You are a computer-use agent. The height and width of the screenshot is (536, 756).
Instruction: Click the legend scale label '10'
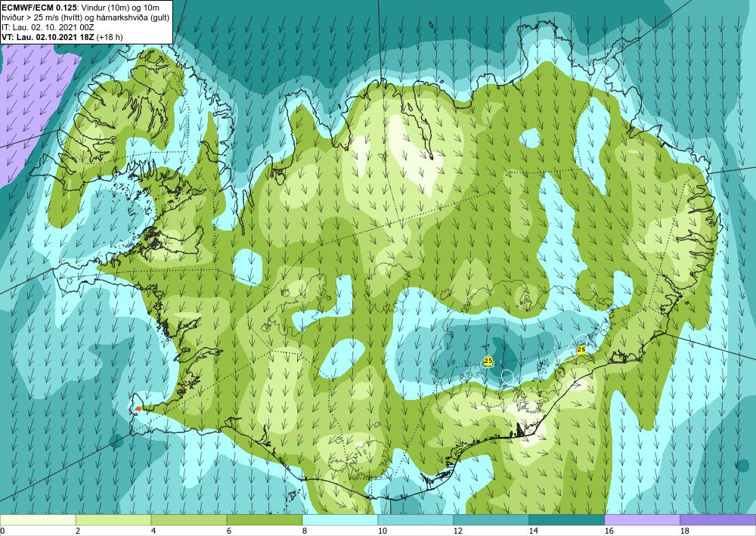click(x=382, y=531)
